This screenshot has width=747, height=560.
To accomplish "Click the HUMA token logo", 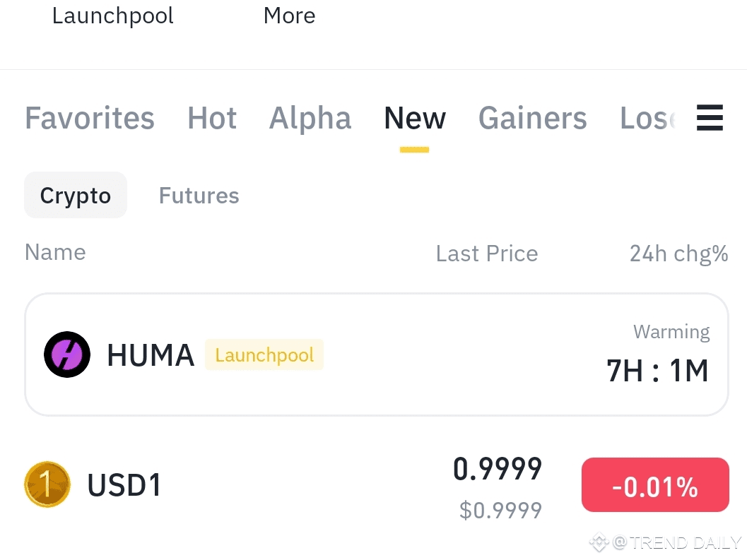I will [66, 355].
